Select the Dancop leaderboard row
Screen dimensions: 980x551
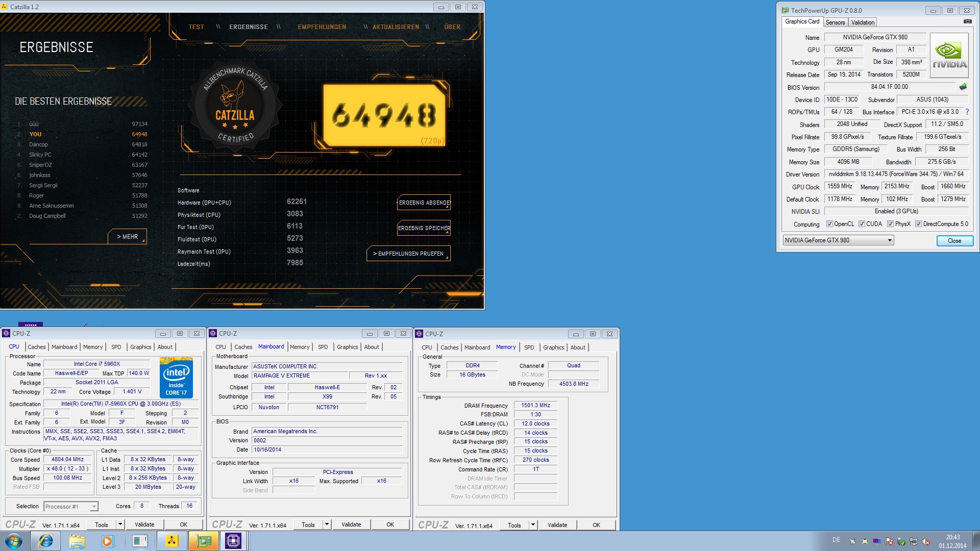[82, 144]
